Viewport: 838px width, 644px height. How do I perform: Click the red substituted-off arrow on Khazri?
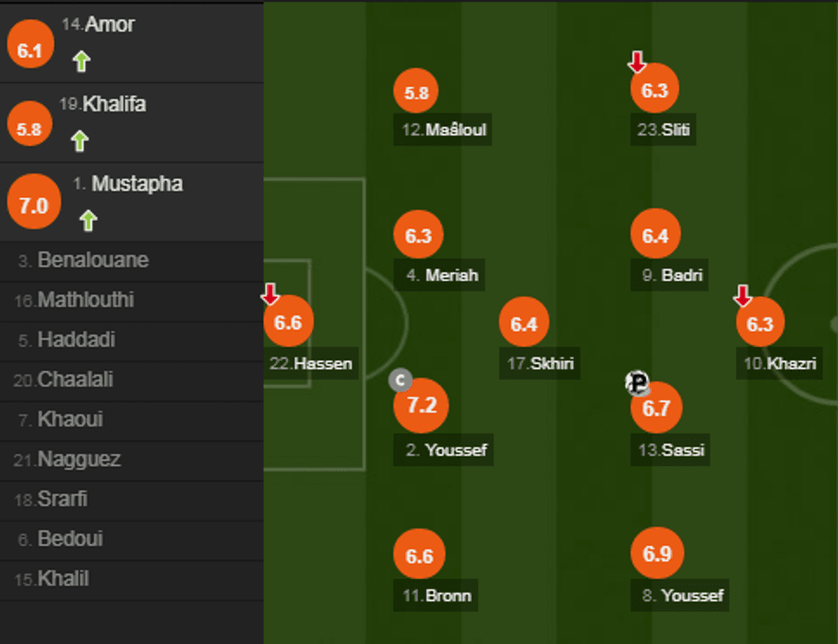(x=742, y=296)
